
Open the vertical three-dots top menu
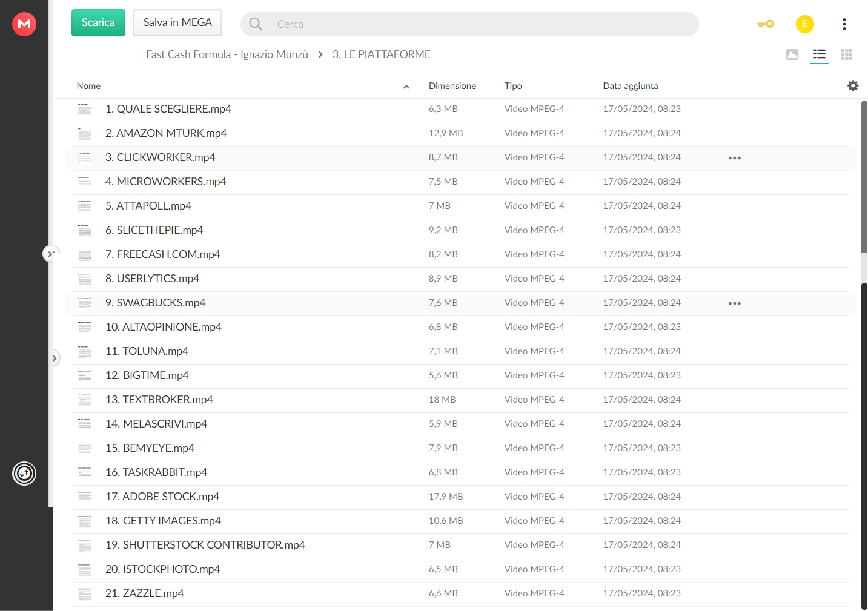click(x=844, y=24)
